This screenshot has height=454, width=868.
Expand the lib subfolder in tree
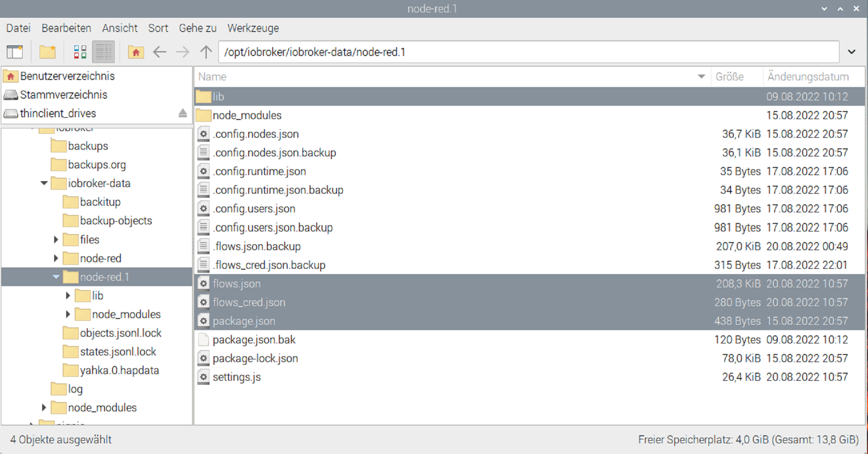[x=68, y=295]
